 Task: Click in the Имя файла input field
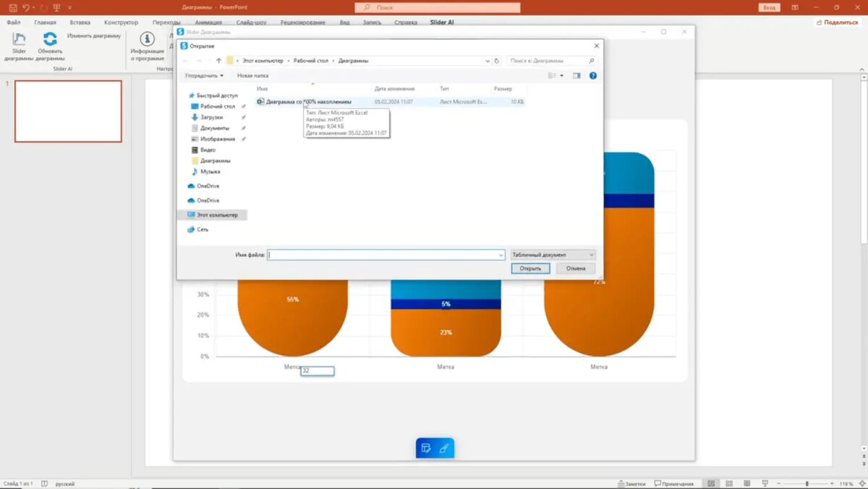coord(382,255)
